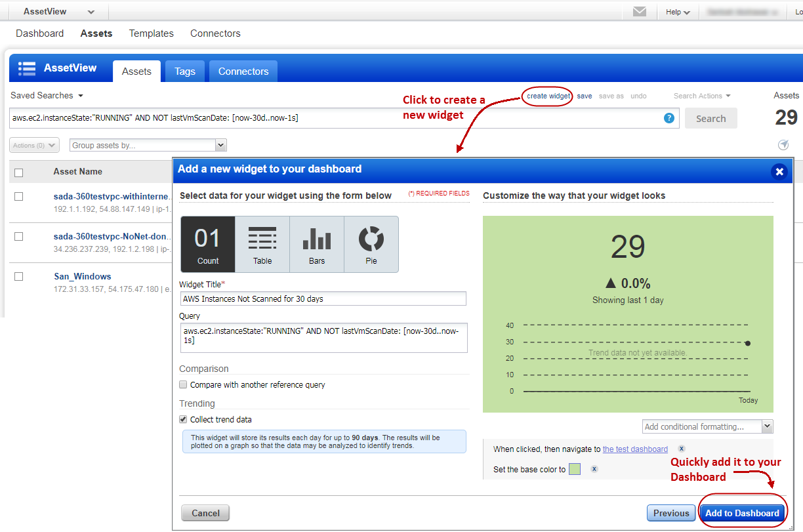The width and height of the screenshot is (803, 532).
Task: Remove the base color setting
Action: click(x=594, y=469)
